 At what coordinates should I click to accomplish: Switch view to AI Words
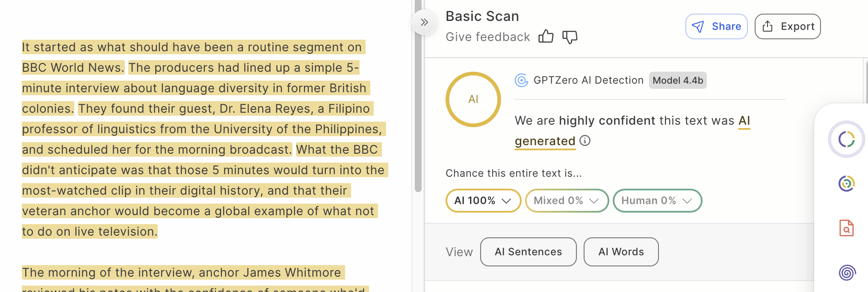(621, 252)
